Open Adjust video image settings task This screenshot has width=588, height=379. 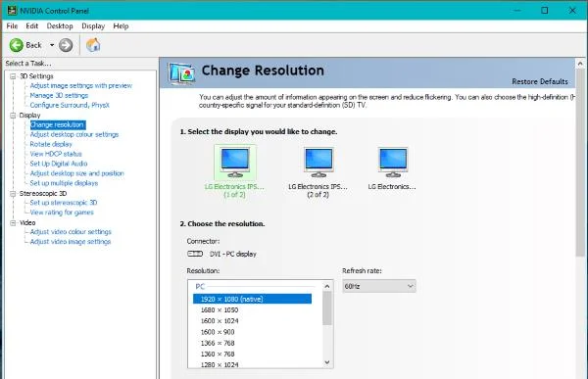click(x=71, y=242)
